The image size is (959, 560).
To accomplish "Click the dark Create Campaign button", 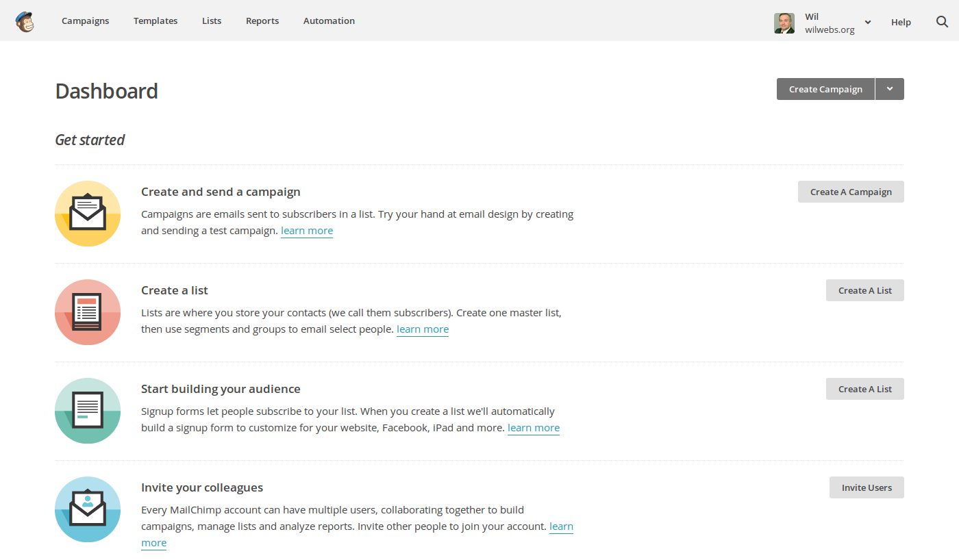I will [825, 89].
